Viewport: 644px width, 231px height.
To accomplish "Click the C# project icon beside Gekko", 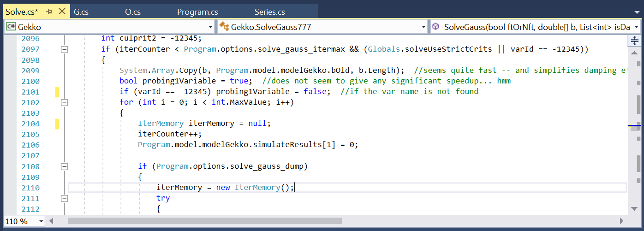I will pos(11,27).
